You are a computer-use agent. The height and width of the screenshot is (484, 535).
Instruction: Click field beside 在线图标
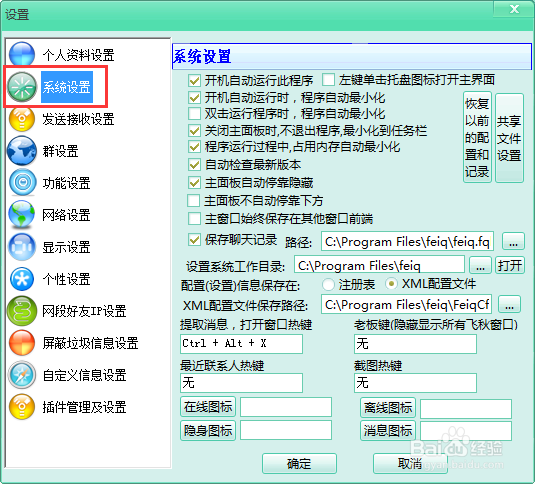(286, 407)
